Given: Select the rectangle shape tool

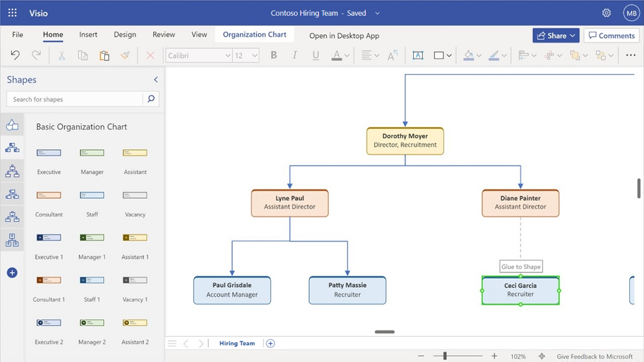Looking at the screenshot, I should point(438,55).
